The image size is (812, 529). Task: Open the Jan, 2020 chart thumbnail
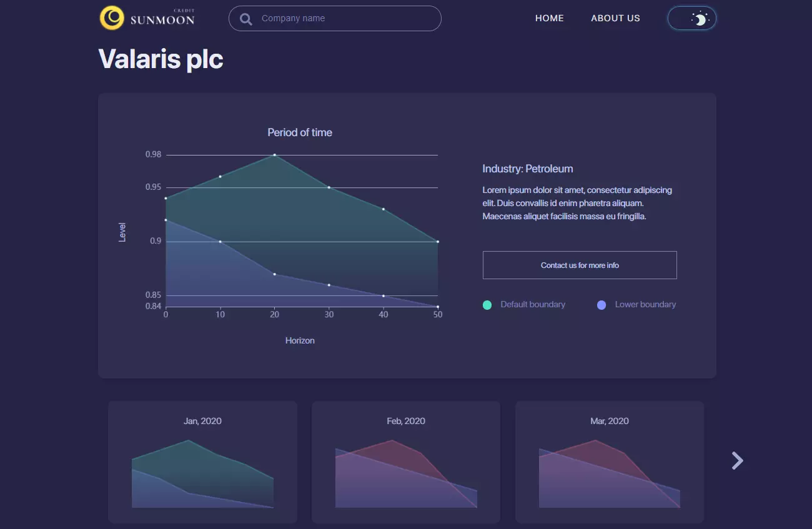pos(202,462)
